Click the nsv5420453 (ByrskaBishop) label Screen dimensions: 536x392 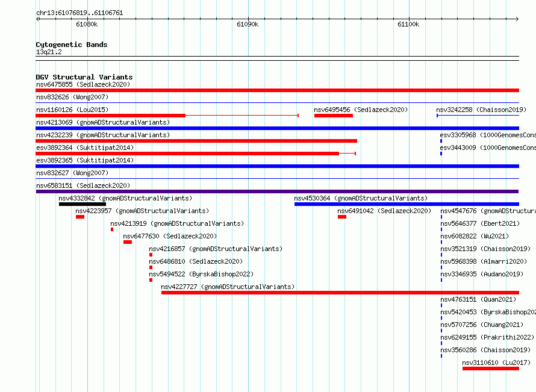click(488, 312)
